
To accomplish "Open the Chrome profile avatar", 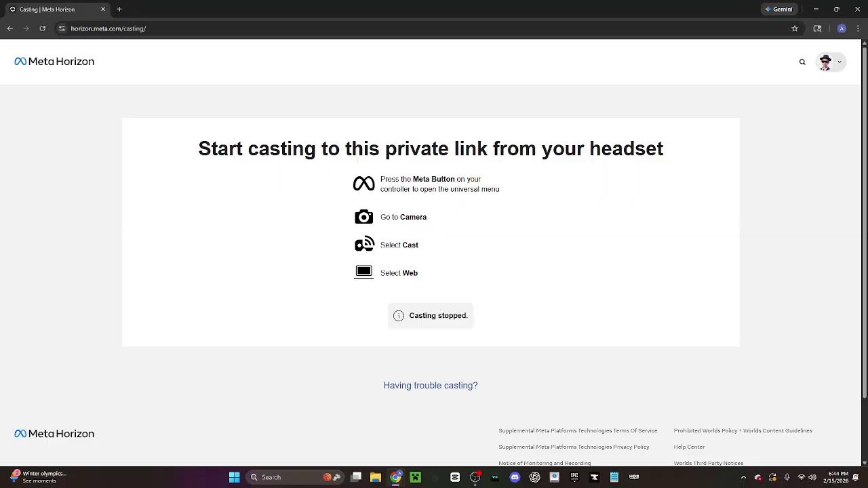I will click(x=842, y=28).
